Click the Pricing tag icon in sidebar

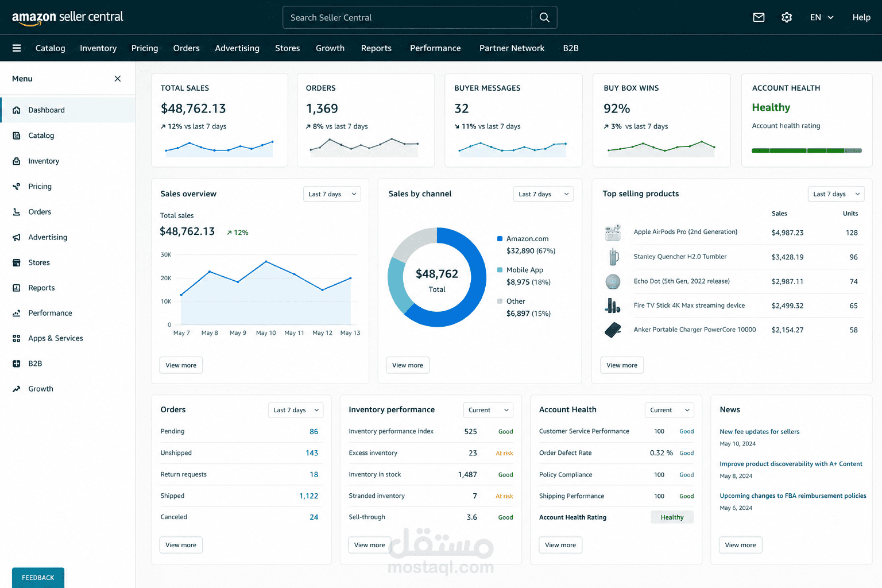(17, 186)
